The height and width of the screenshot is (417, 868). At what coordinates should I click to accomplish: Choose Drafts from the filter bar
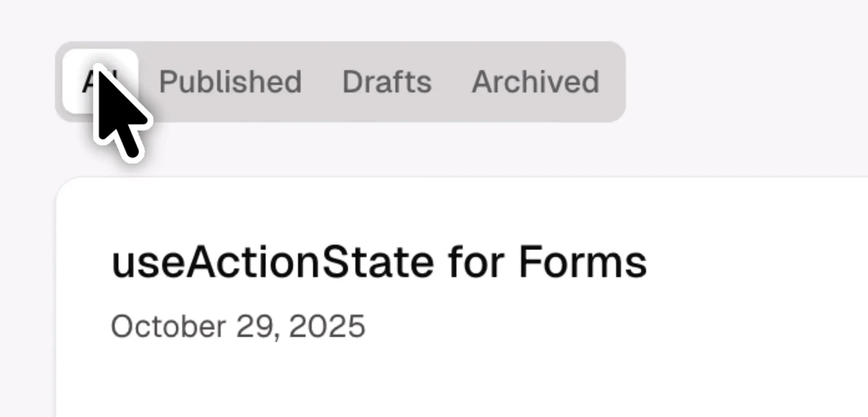click(387, 82)
